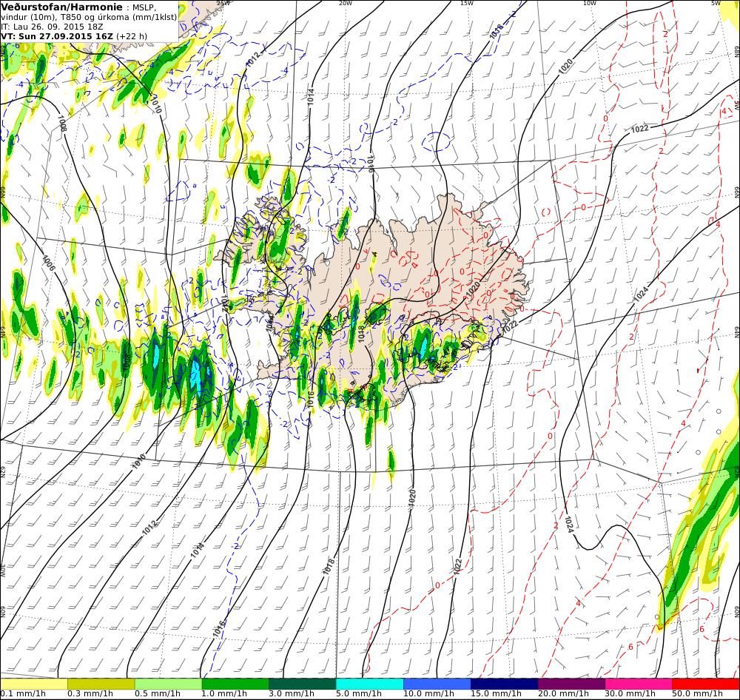The width and height of the screenshot is (740, 700).
Task: Click the '15W' longitude label
Action: coord(467,3)
